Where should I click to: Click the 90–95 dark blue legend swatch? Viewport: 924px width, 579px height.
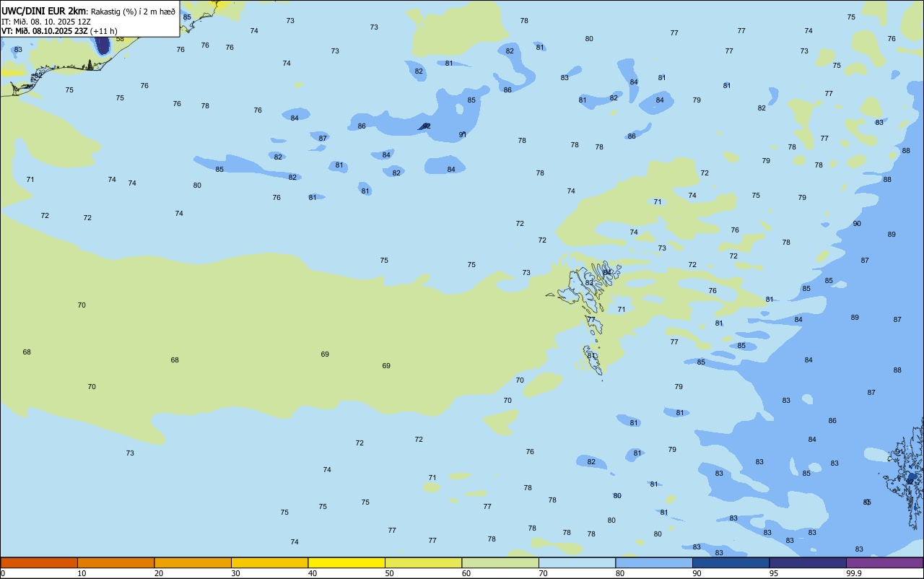pos(731,562)
